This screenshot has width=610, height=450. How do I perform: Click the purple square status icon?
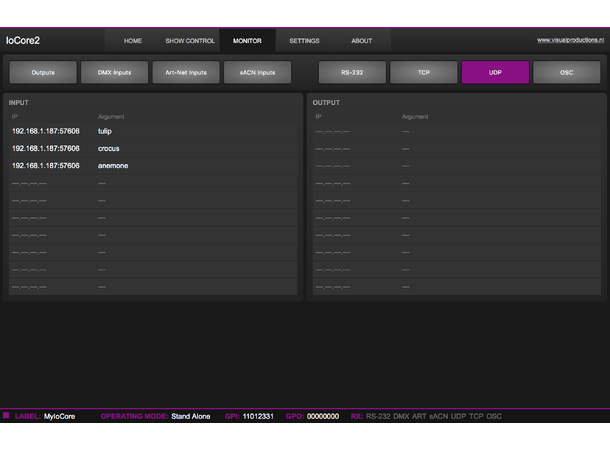coord(6,415)
